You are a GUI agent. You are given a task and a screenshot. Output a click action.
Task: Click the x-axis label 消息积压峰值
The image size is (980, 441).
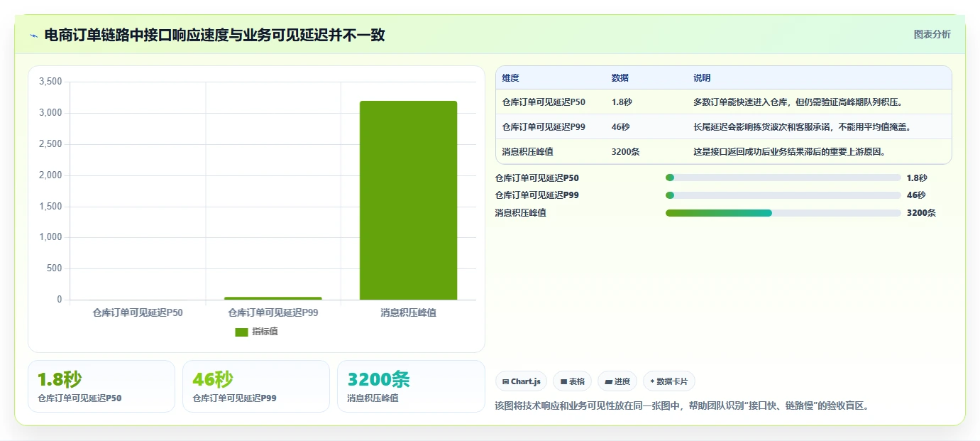(x=408, y=312)
